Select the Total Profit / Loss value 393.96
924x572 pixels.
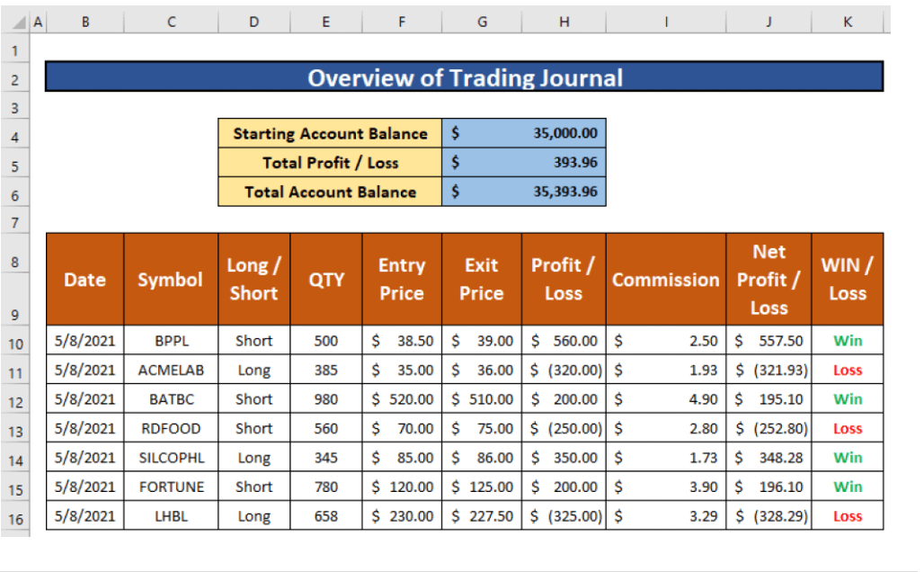[524, 163]
